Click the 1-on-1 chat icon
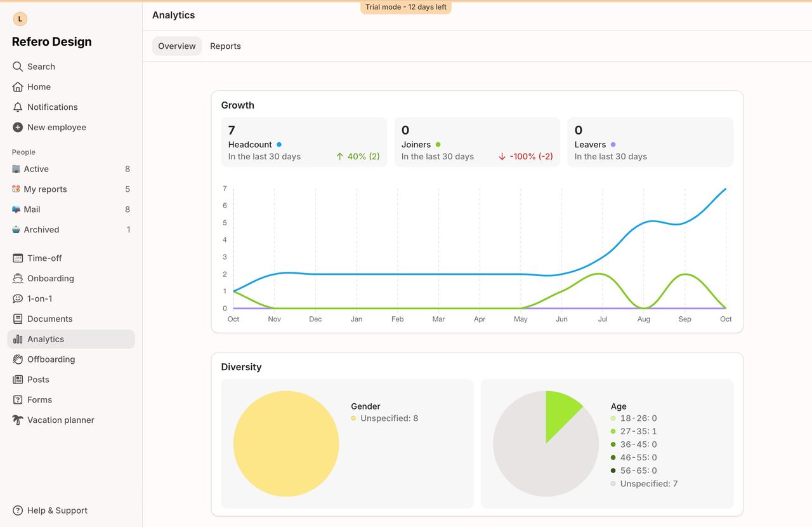 coord(18,298)
